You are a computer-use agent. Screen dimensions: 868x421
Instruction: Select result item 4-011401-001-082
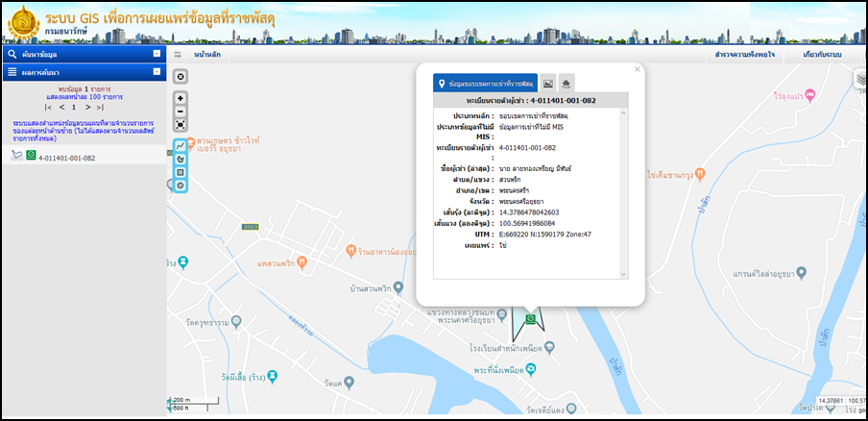coord(66,158)
